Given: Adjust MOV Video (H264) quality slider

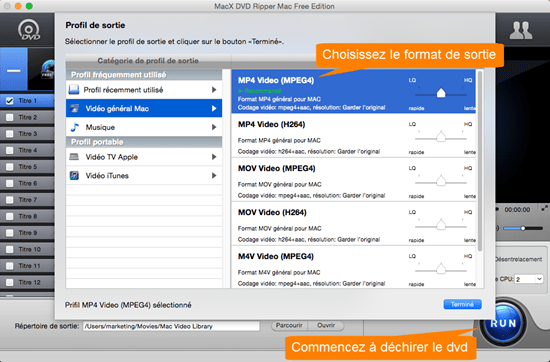Looking at the screenshot, I should pyautogui.click(x=441, y=225).
